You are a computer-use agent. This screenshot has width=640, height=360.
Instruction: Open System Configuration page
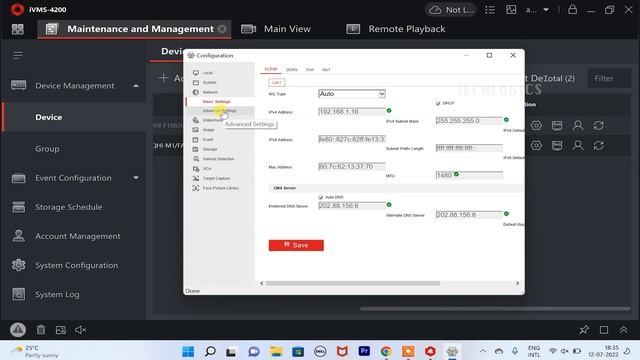(76, 265)
